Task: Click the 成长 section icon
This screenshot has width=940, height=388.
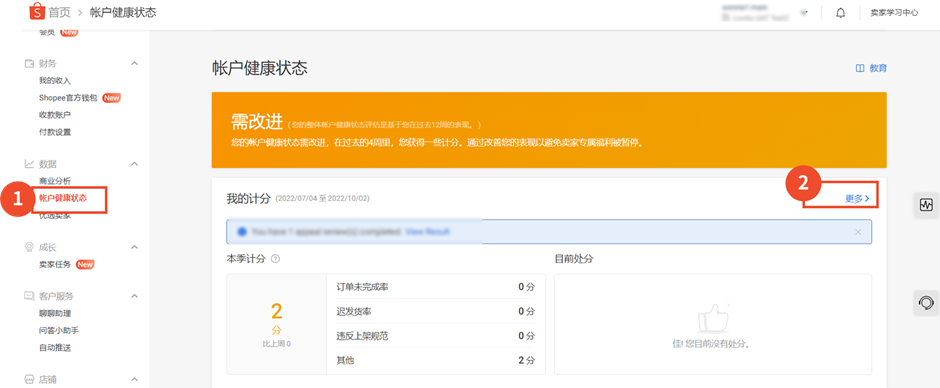Action: pos(29,247)
